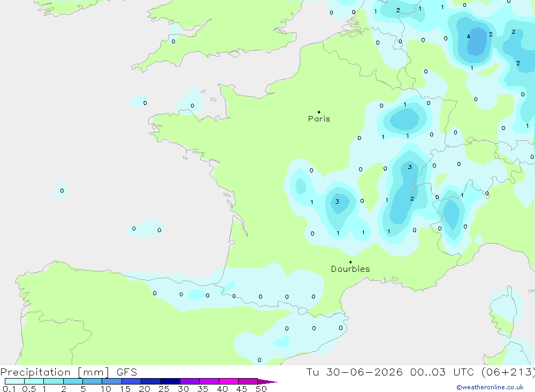
Task: Click the legend arrow tip above 50 mm
Action: (x=268, y=382)
